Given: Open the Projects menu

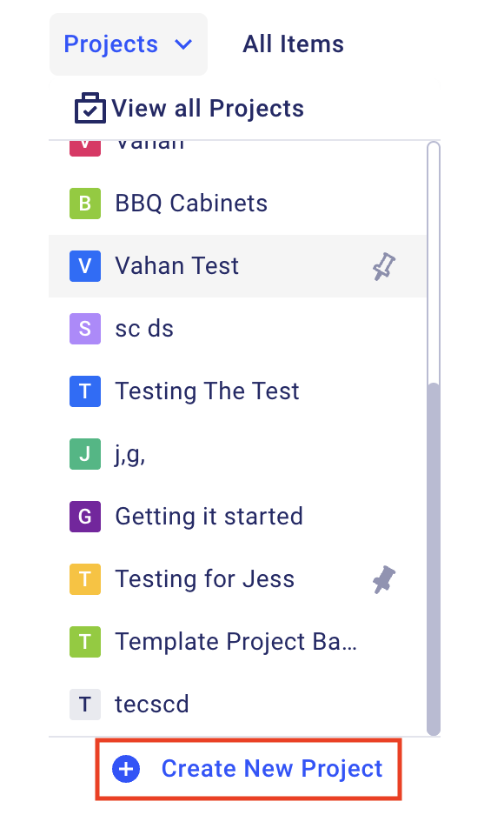Looking at the screenshot, I should (x=129, y=44).
